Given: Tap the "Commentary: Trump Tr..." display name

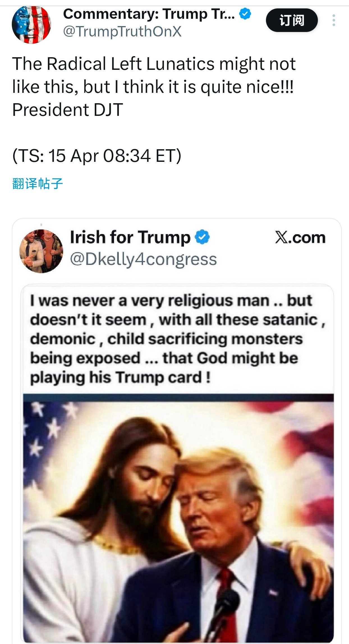Looking at the screenshot, I should click(x=149, y=14).
